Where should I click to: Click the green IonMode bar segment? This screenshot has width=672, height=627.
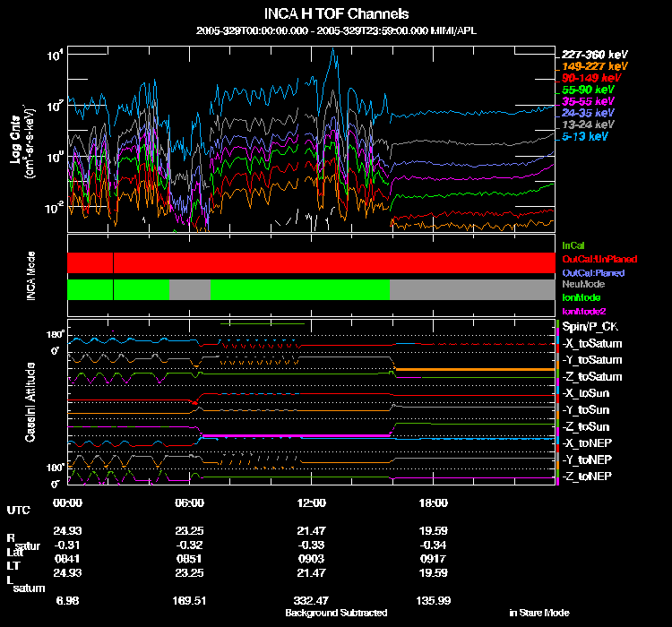coord(300,289)
